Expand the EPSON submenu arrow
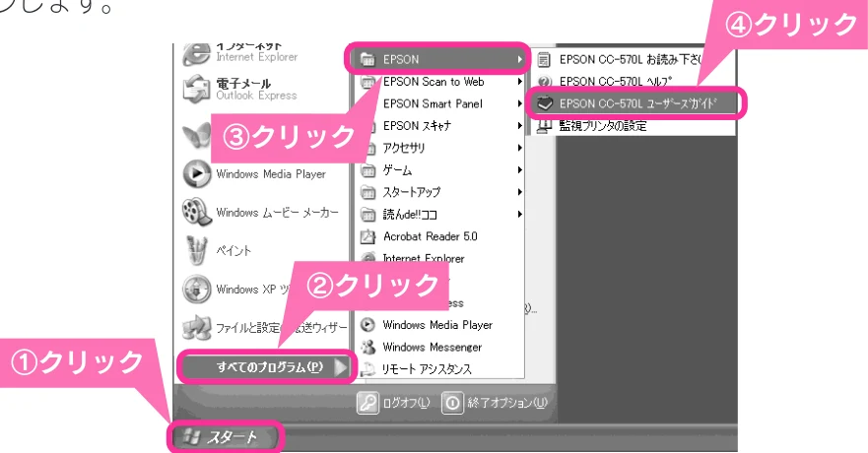 520,59
